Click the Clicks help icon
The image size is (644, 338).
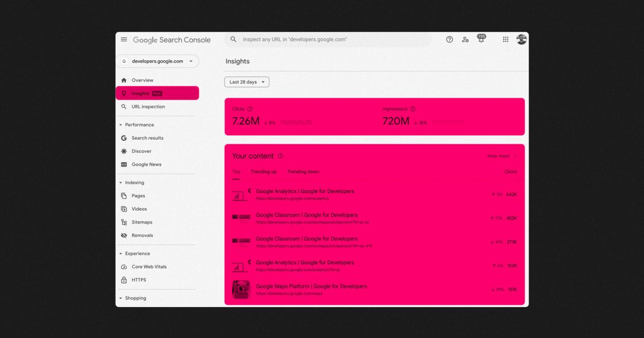click(250, 109)
